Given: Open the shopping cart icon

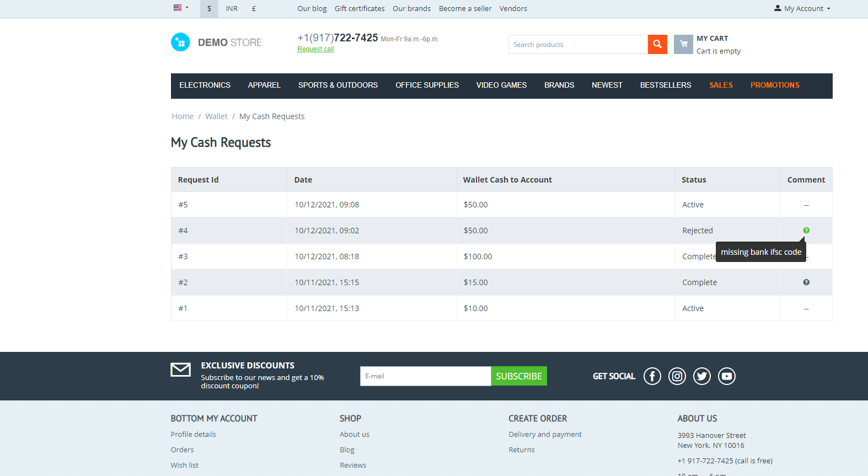Looking at the screenshot, I should tap(683, 44).
